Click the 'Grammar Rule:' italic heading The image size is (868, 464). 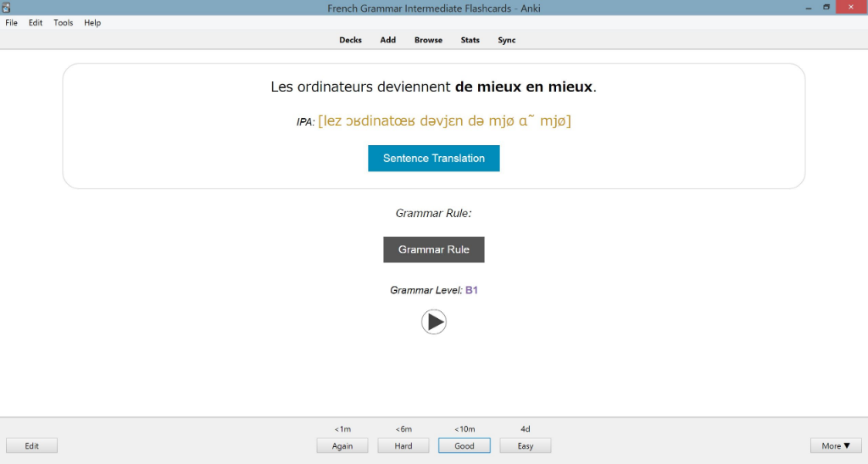pos(433,214)
